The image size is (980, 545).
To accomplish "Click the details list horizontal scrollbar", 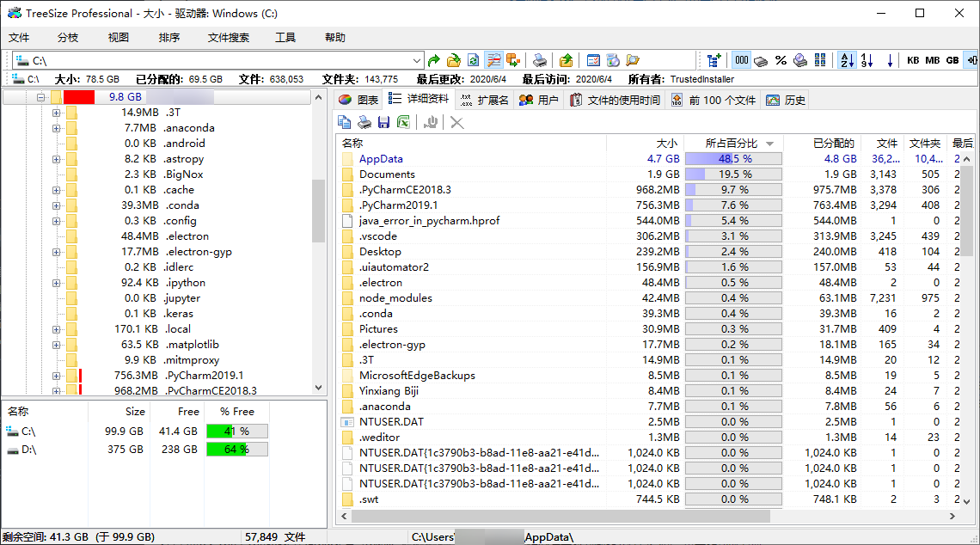I will click(560, 517).
